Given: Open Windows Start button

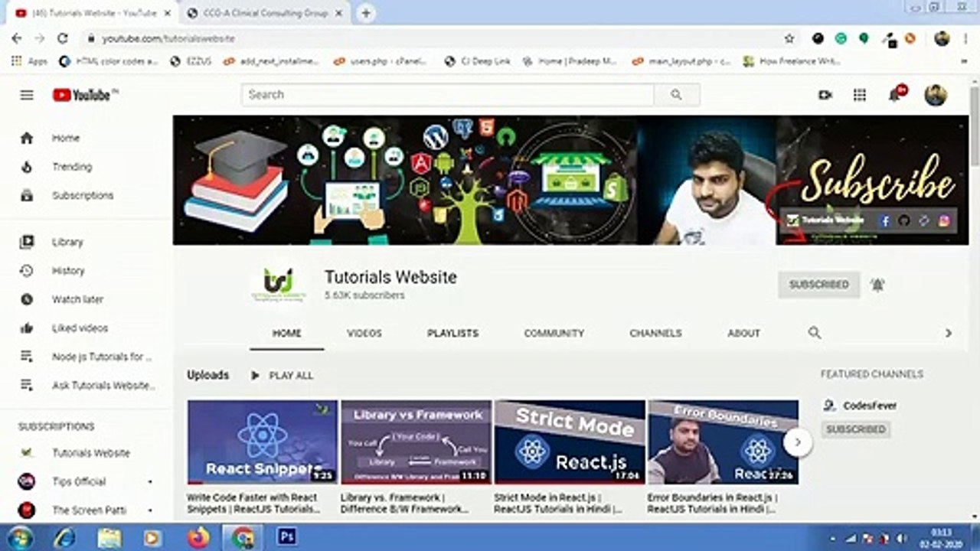Looking at the screenshot, I should click(20, 537).
